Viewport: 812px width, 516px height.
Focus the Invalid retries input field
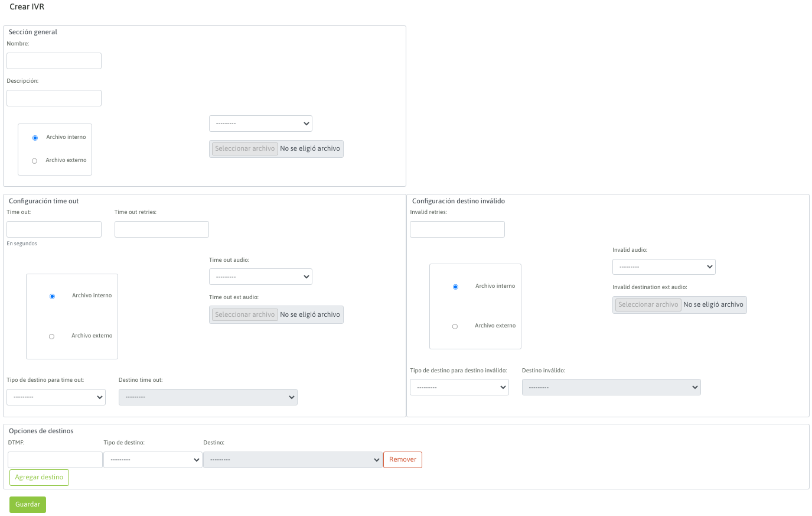(x=457, y=229)
